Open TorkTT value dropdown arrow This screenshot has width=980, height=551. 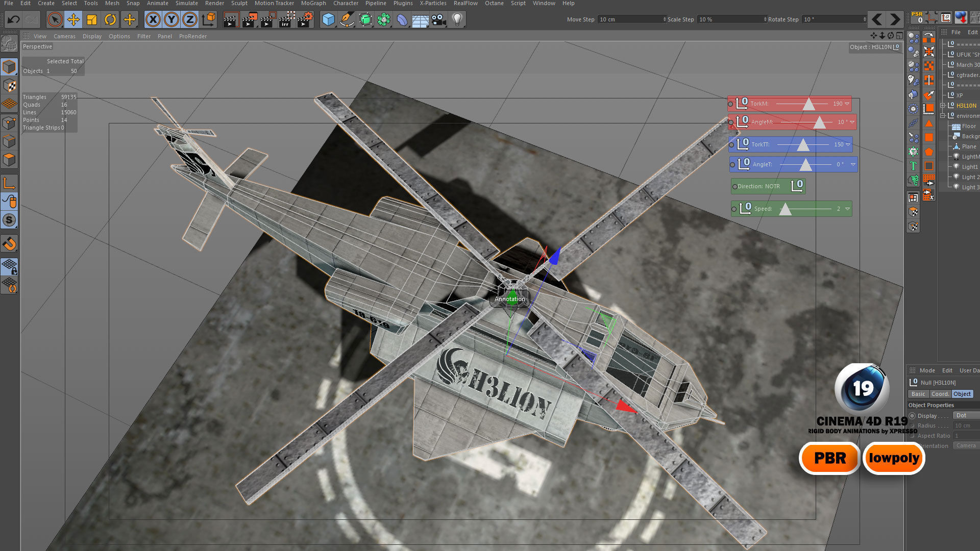pos(848,145)
